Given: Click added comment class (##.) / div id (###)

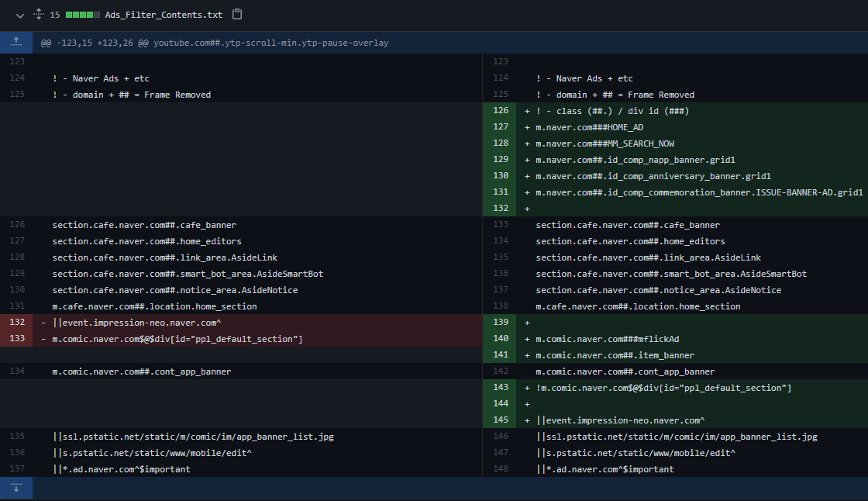Looking at the screenshot, I should pyautogui.click(x=612, y=111).
